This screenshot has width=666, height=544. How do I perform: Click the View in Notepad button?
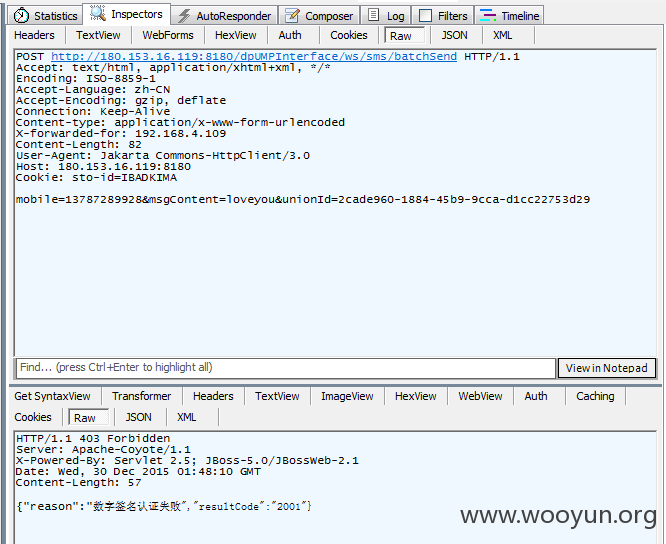(x=607, y=368)
